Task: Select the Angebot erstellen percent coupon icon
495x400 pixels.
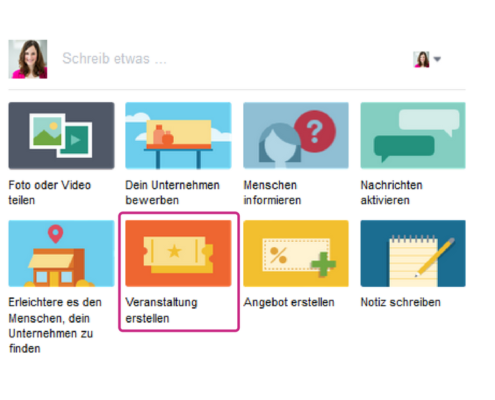Action: [x=296, y=253]
